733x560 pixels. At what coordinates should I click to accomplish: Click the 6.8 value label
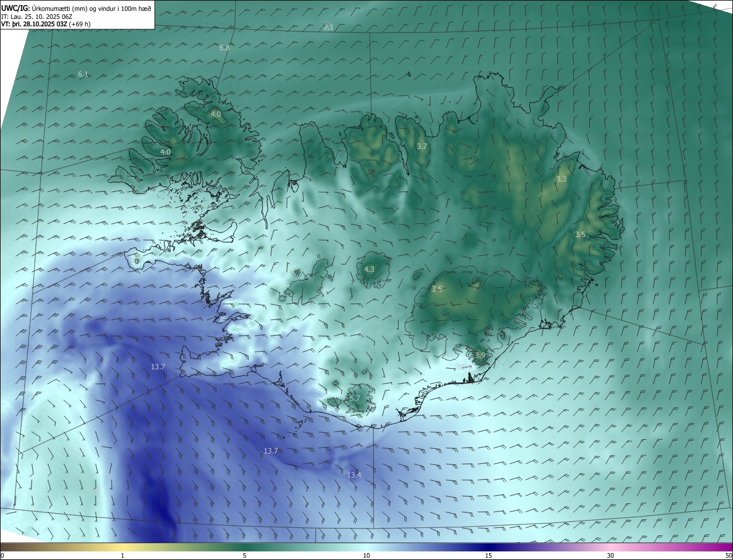[224, 48]
